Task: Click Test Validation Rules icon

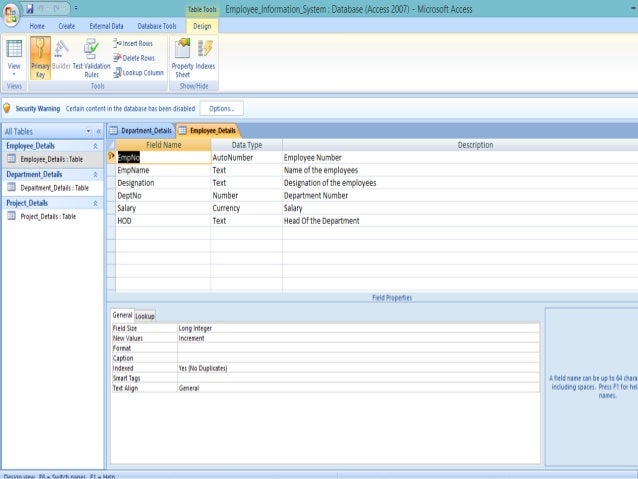Action: (x=92, y=57)
